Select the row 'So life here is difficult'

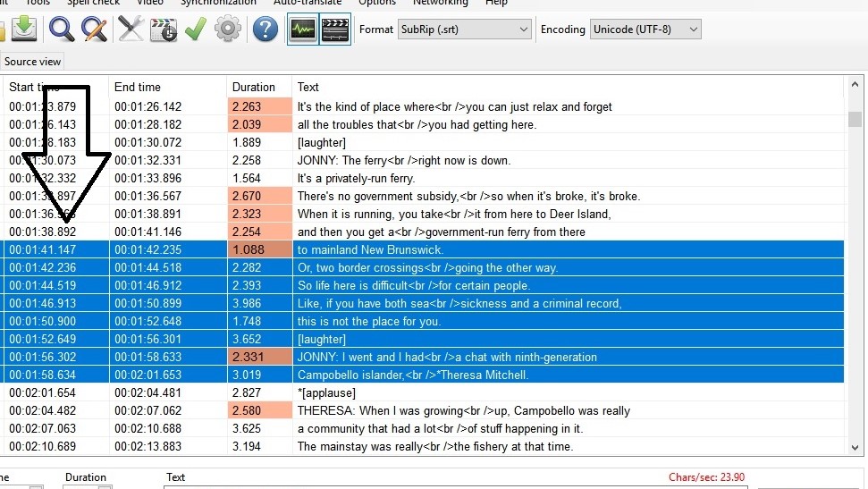click(x=424, y=285)
